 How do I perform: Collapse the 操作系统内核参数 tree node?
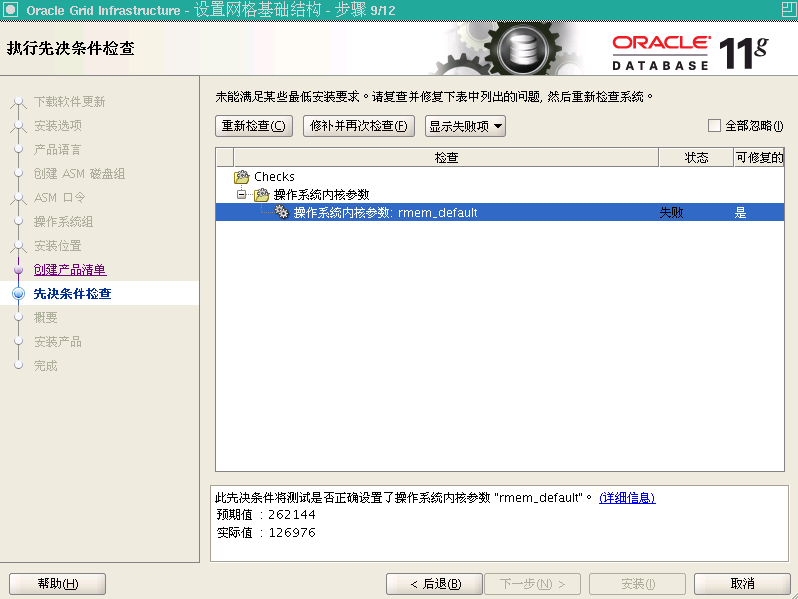point(242,194)
